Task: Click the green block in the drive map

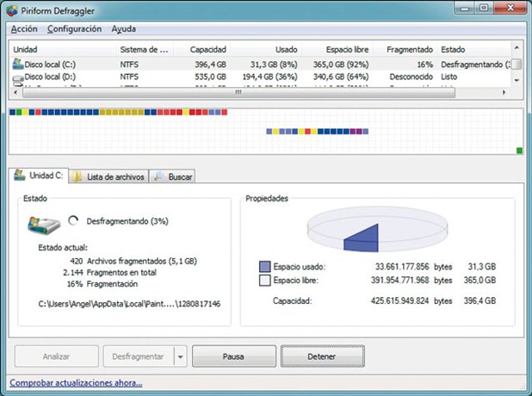Action: pyautogui.click(x=519, y=151)
